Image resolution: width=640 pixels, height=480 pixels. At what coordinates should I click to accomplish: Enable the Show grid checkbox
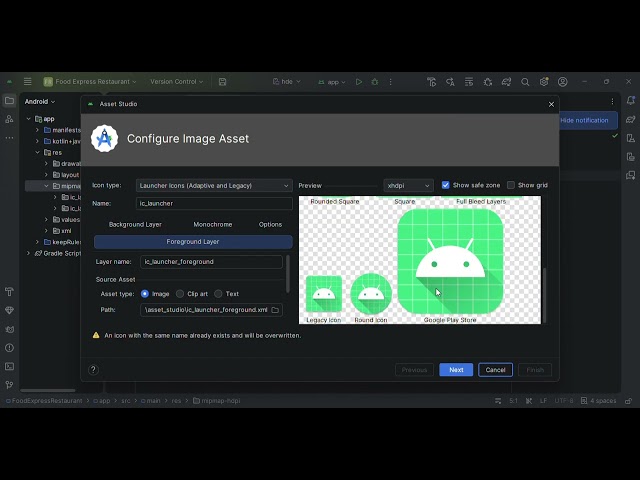tap(511, 185)
